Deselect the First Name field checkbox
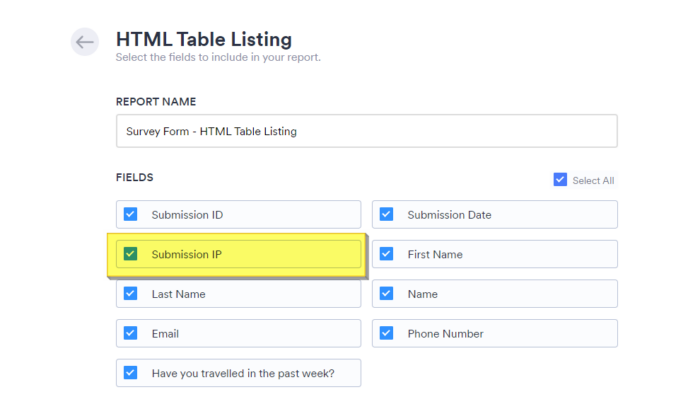Viewport: 700px width, 409px height. click(386, 254)
